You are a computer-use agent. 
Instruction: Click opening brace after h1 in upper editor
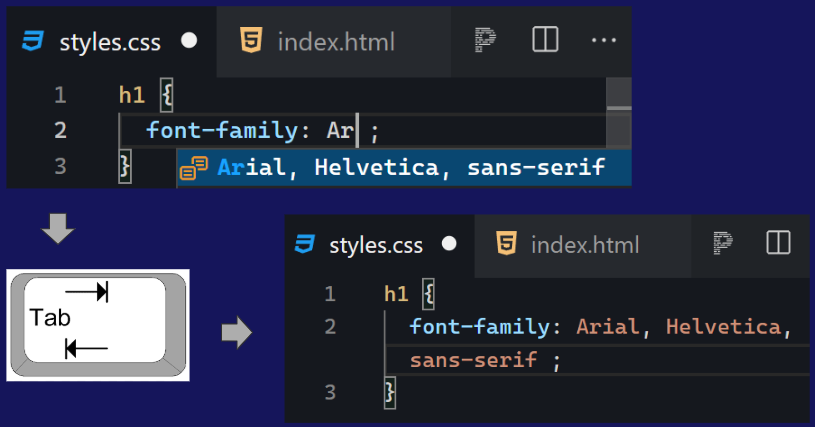166,95
